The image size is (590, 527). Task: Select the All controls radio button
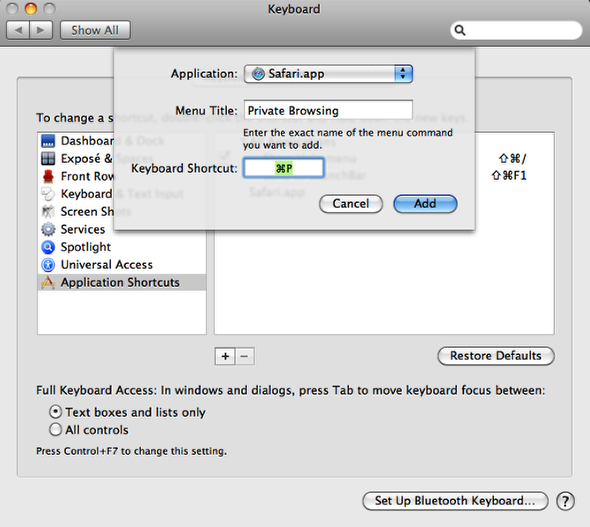55,430
